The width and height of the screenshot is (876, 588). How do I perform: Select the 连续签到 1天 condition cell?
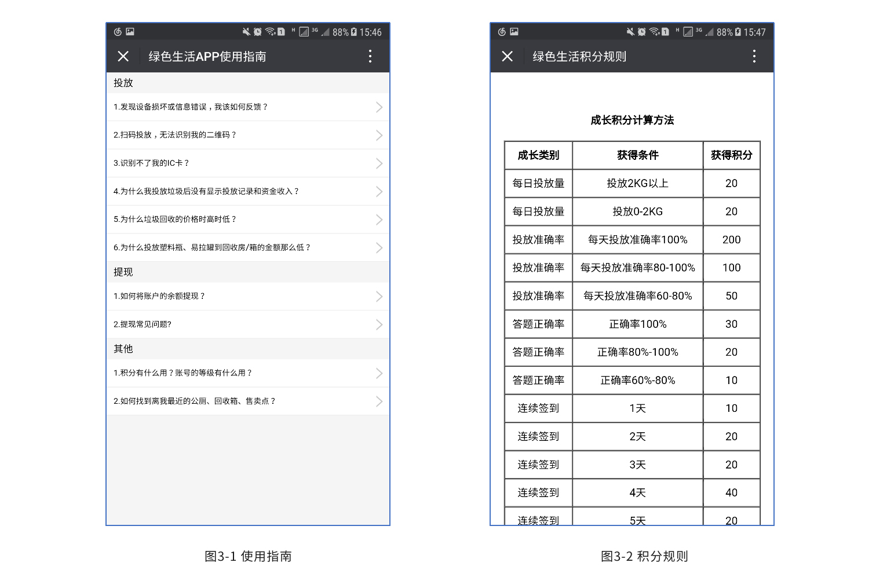point(638,408)
